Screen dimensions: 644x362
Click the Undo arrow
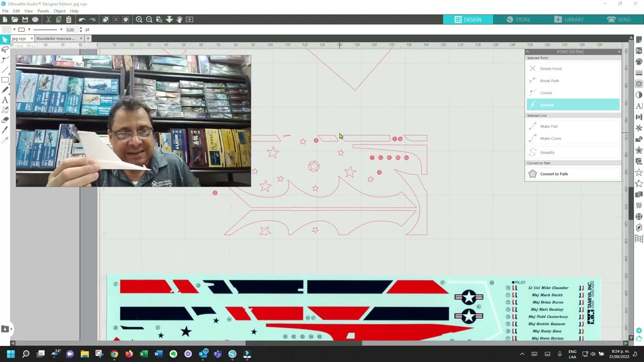point(82,20)
